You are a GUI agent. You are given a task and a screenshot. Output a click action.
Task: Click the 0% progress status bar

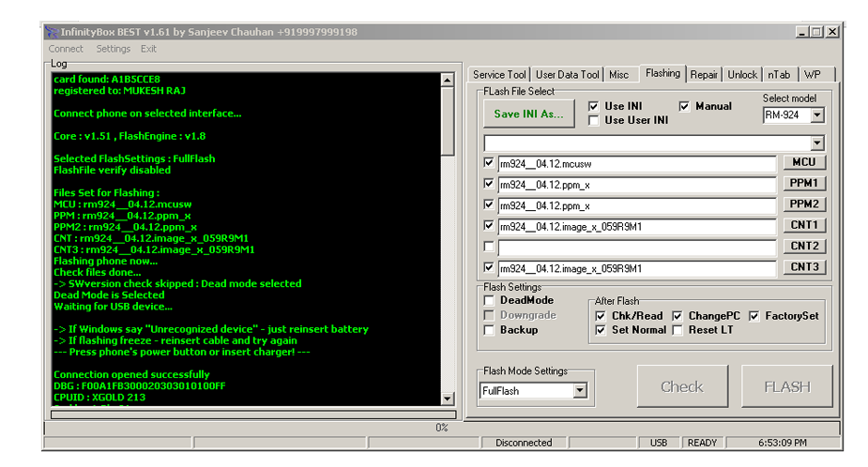(x=442, y=428)
